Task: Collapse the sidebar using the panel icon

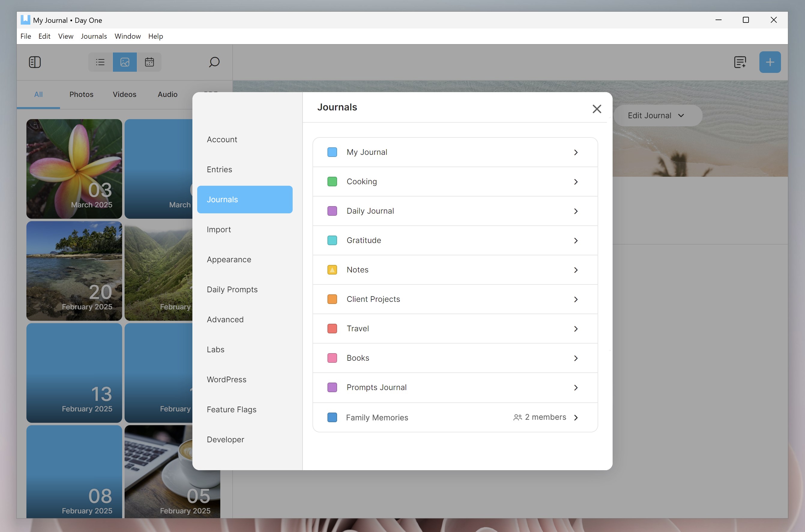Action: click(35, 62)
